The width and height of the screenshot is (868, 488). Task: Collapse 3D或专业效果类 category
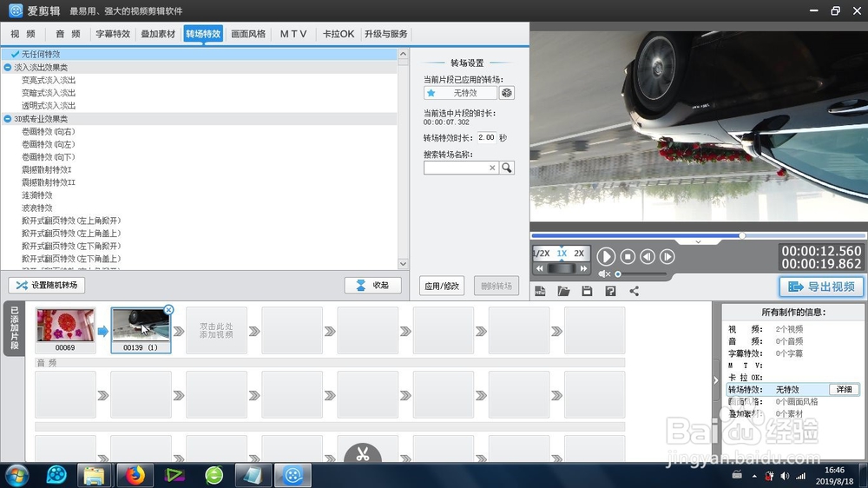click(7, 119)
